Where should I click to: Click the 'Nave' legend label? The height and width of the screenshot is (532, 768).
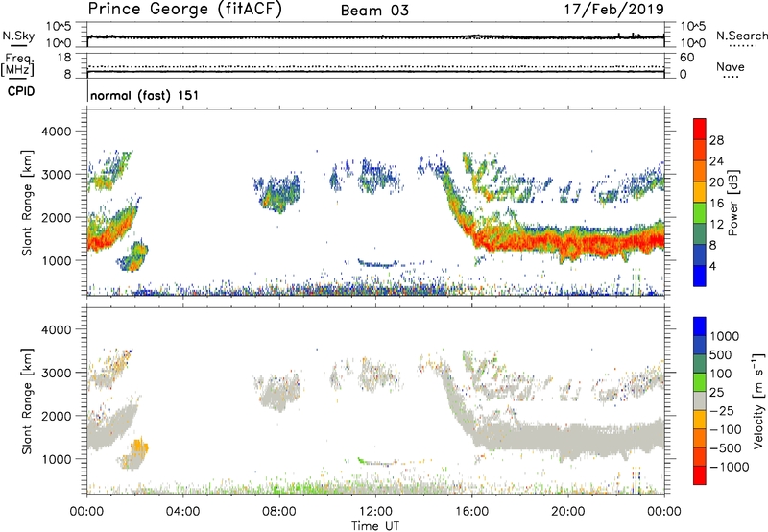(x=731, y=67)
